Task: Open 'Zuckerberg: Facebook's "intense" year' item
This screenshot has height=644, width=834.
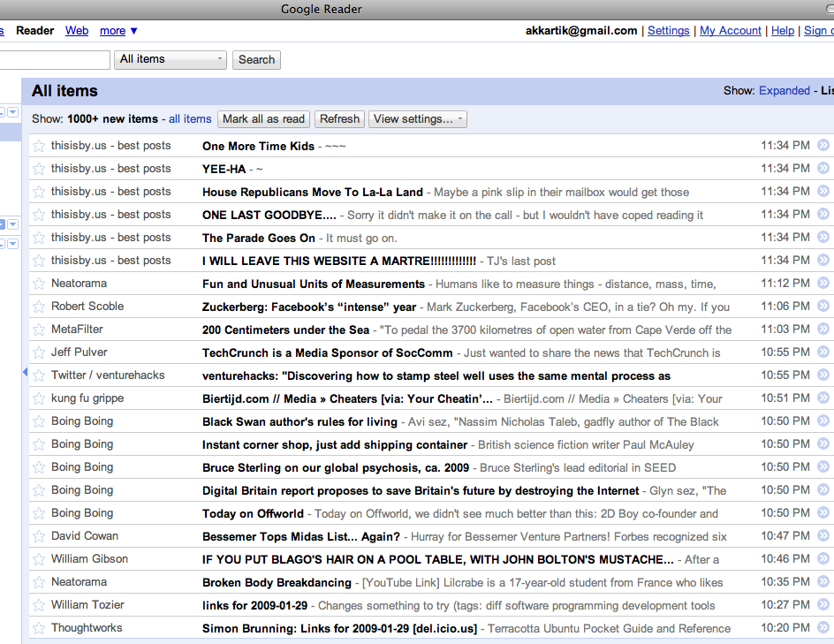Action: [309, 307]
